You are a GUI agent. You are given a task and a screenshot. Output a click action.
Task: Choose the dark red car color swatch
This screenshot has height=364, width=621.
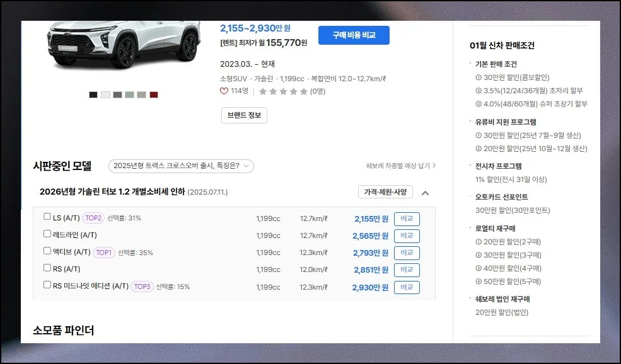(154, 95)
